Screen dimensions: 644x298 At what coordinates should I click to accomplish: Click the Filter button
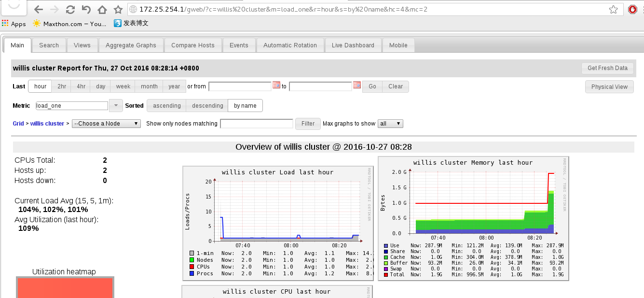[308, 124]
